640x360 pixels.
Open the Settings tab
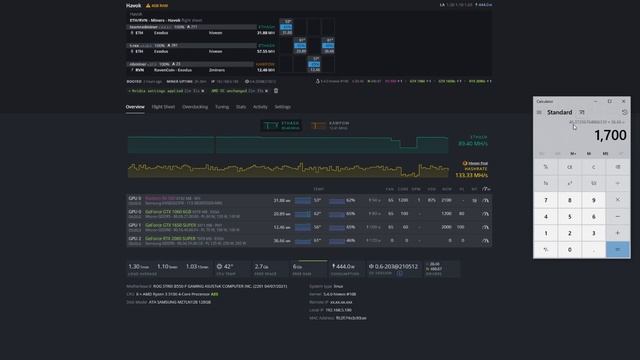tap(282, 107)
